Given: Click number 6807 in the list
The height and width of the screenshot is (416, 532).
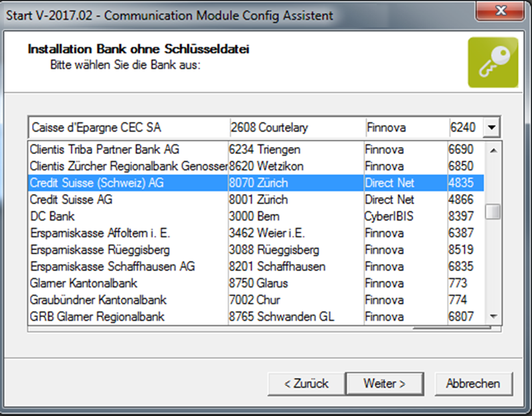Looking at the screenshot, I should [460, 316].
